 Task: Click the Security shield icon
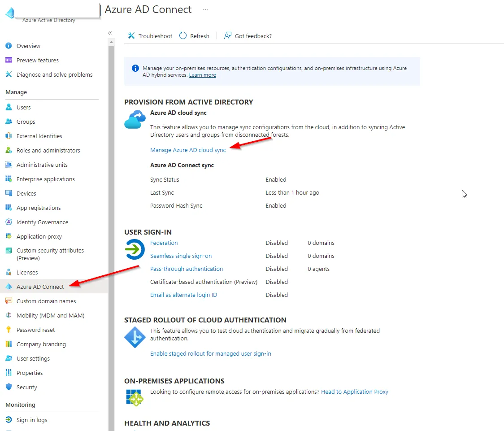9,387
